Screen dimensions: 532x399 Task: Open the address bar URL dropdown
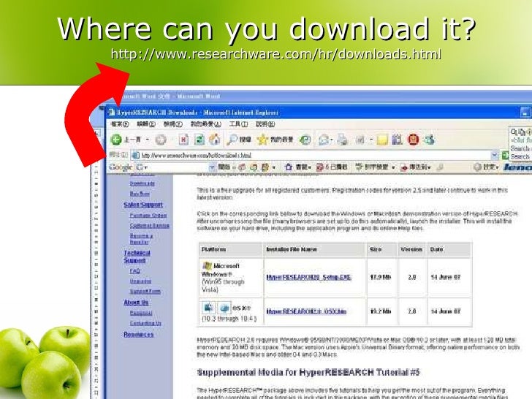pyautogui.click(x=495, y=156)
